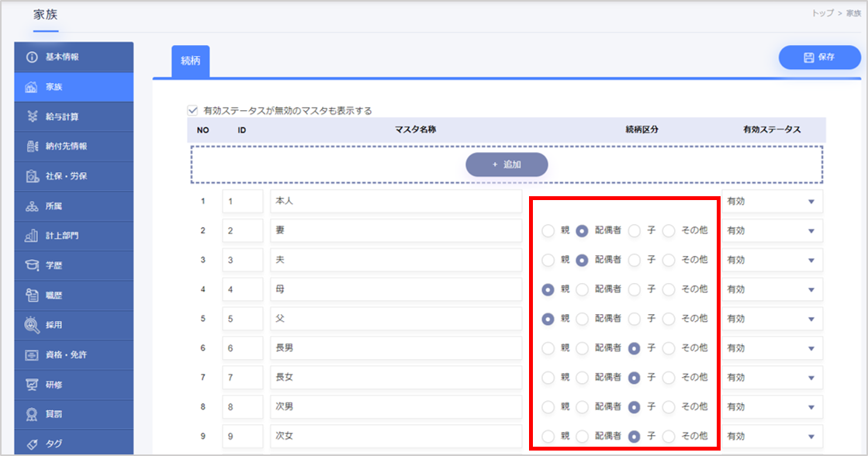Select the 納付先情報 building icon
Viewport: 868px width, 456px height.
tap(33, 146)
